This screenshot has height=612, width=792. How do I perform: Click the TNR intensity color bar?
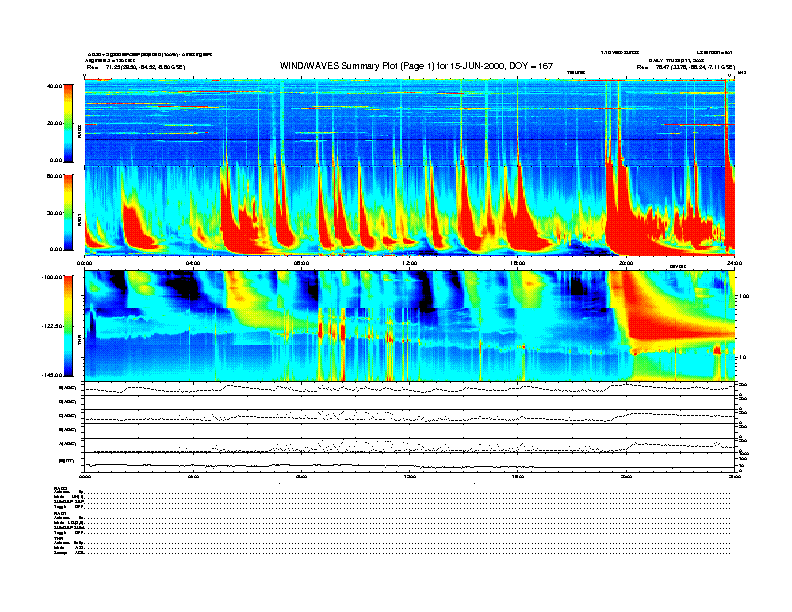coord(68,326)
